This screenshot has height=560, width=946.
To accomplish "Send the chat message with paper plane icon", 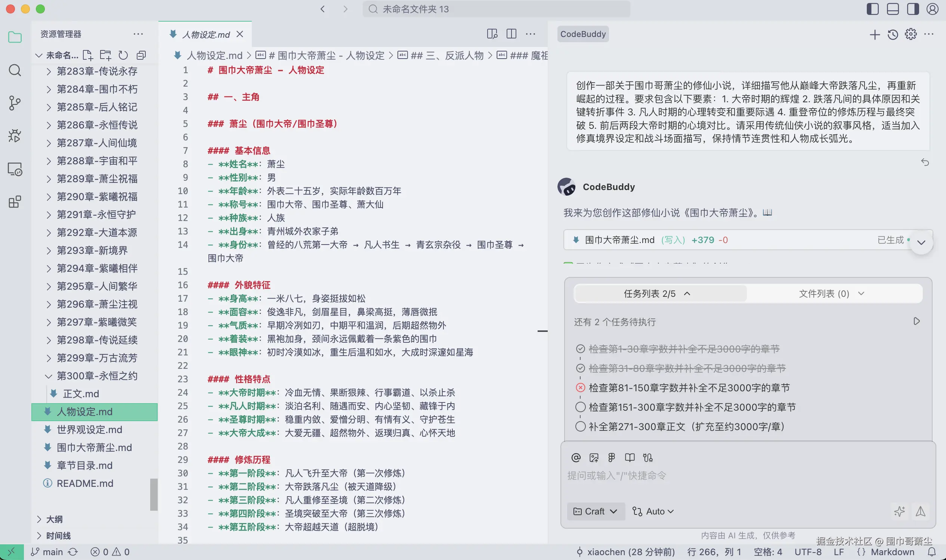I will [921, 512].
